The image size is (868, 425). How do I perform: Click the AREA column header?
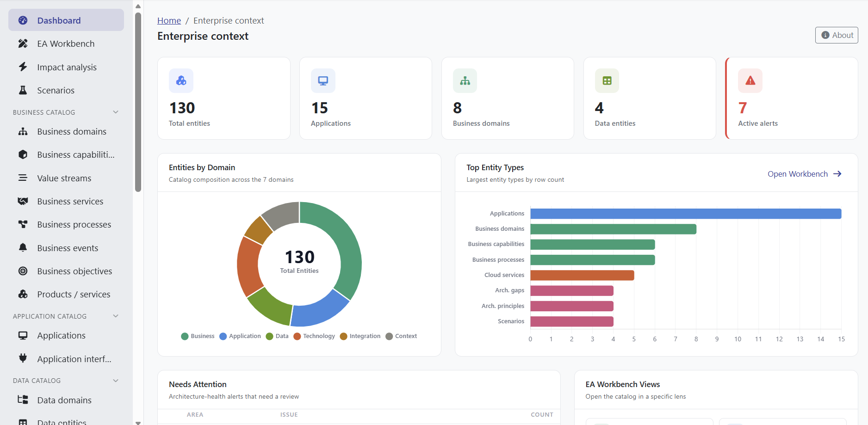tap(195, 415)
